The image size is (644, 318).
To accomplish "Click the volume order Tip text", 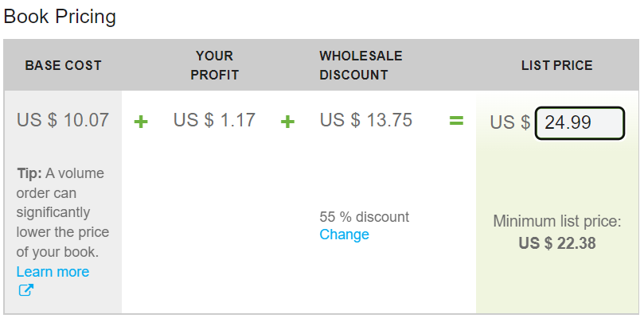I will pyautogui.click(x=62, y=212).
